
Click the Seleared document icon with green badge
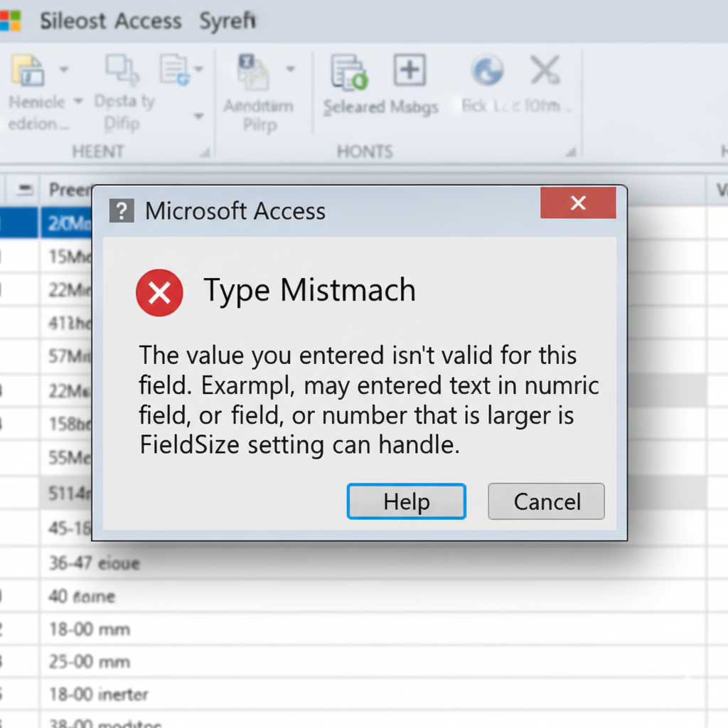click(x=348, y=72)
